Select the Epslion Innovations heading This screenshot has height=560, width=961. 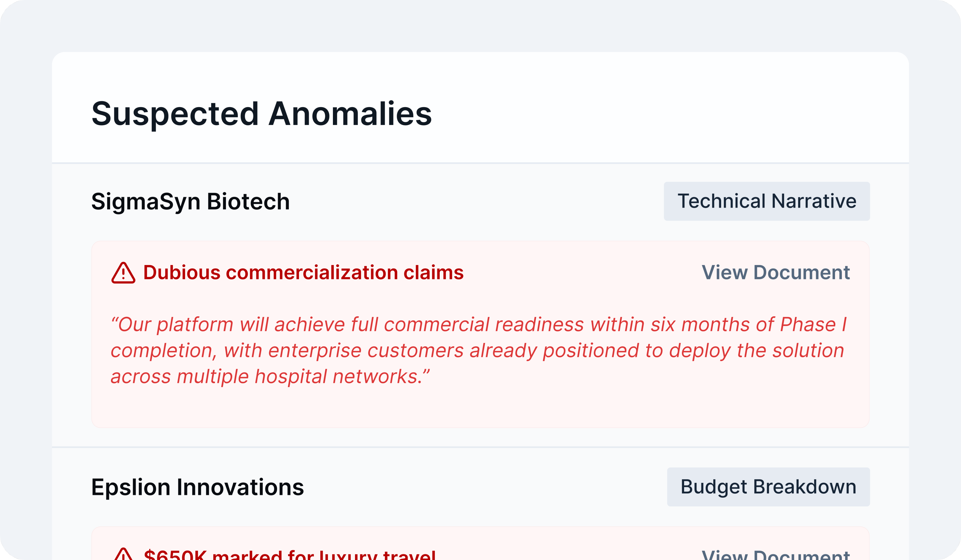click(x=198, y=487)
